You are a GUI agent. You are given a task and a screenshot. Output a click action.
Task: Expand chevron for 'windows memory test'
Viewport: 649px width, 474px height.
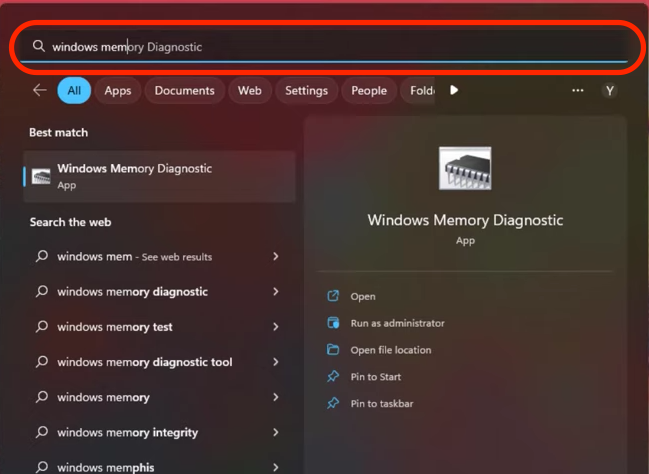(x=276, y=327)
